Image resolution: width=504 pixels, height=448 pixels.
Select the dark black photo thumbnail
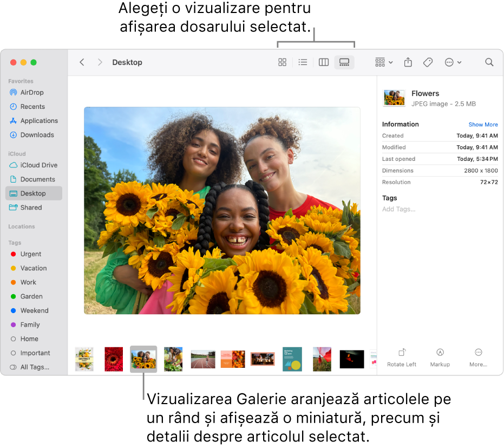(352, 359)
